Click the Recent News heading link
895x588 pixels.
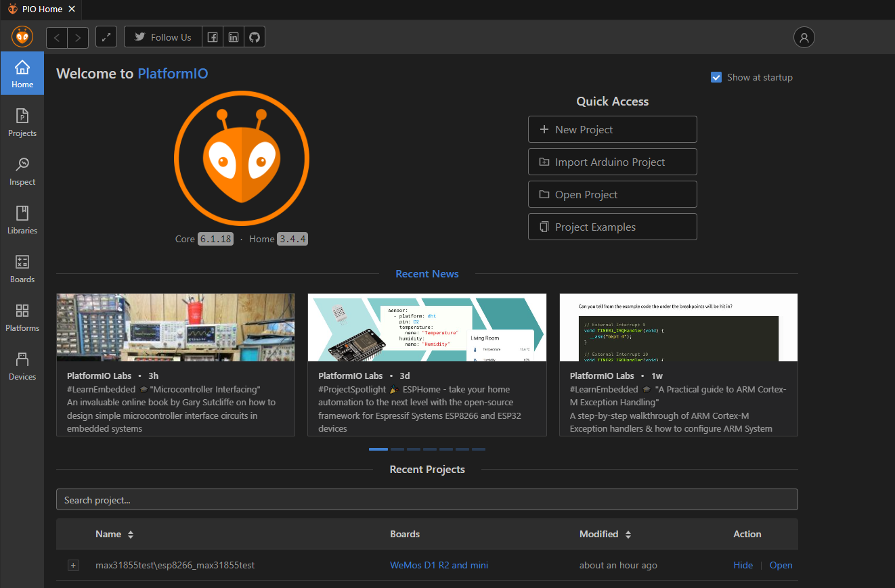pyautogui.click(x=427, y=273)
